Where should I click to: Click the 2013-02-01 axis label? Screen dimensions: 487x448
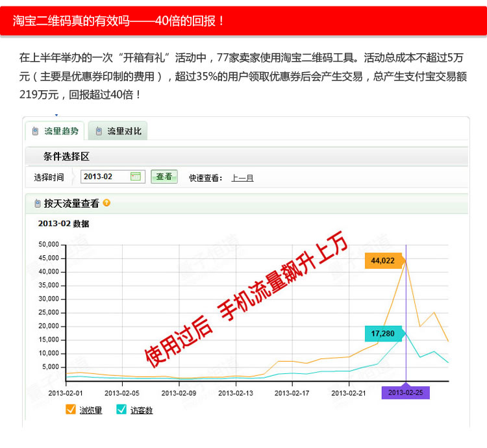click(x=66, y=393)
